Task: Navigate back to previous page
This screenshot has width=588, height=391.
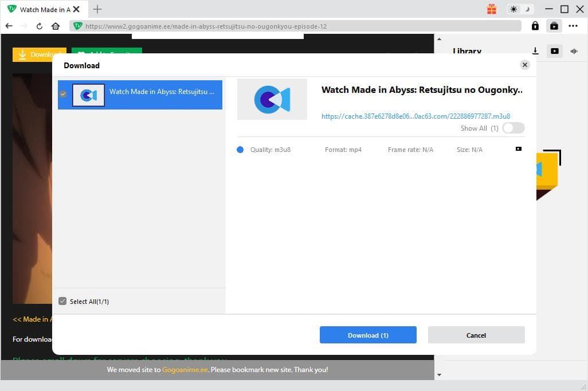Action: pos(9,26)
